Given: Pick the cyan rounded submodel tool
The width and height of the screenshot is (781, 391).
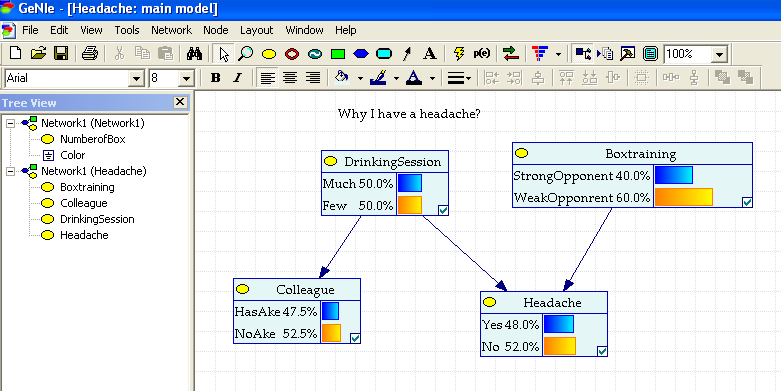Looking at the screenshot, I should (384, 54).
